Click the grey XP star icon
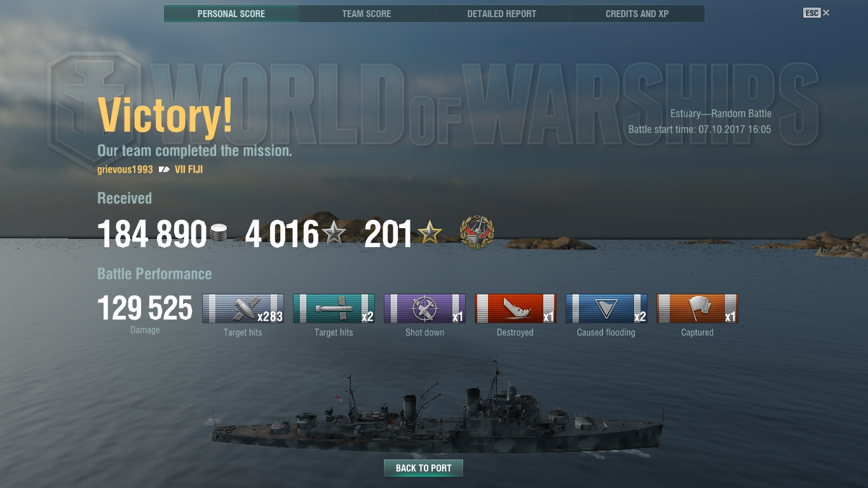Screen dimensions: 868x488 (334, 233)
